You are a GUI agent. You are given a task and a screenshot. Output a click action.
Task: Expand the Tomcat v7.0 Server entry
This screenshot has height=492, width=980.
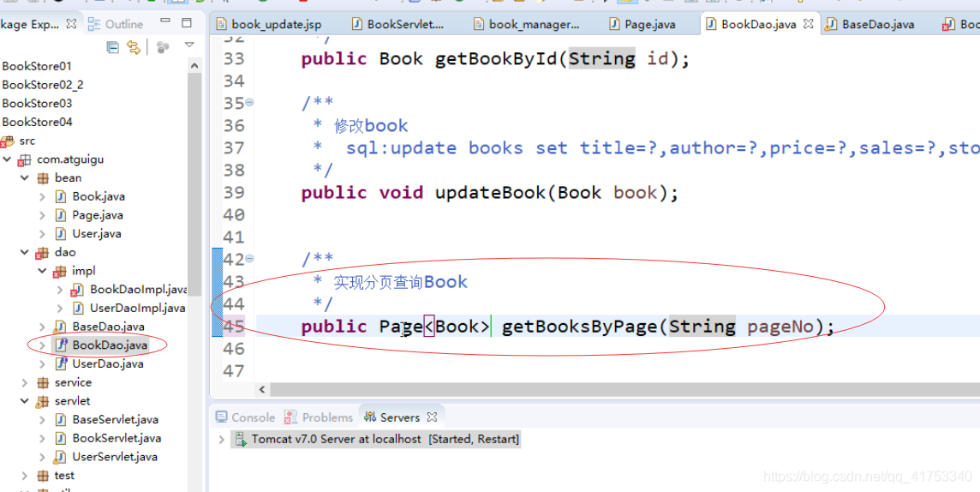click(x=221, y=440)
